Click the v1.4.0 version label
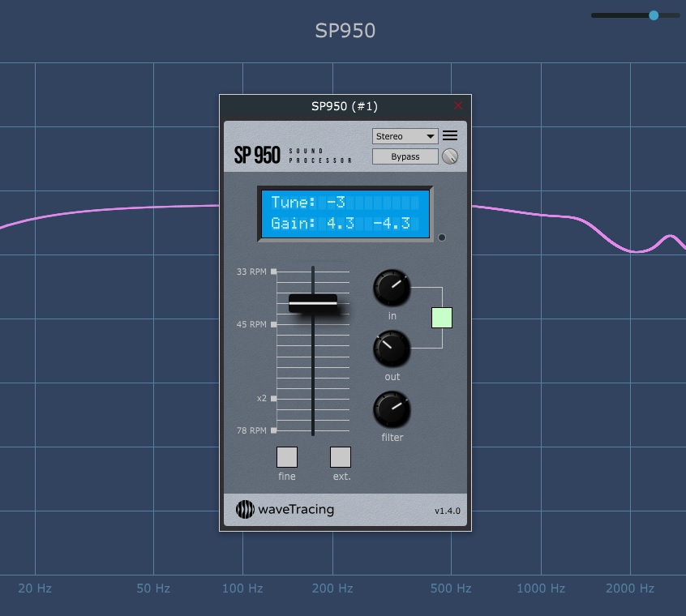The width and height of the screenshot is (686, 616). [x=447, y=511]
